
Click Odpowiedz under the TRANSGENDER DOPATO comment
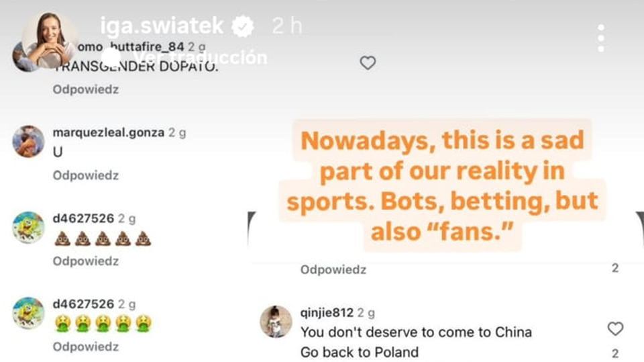(x=86, y=89)
